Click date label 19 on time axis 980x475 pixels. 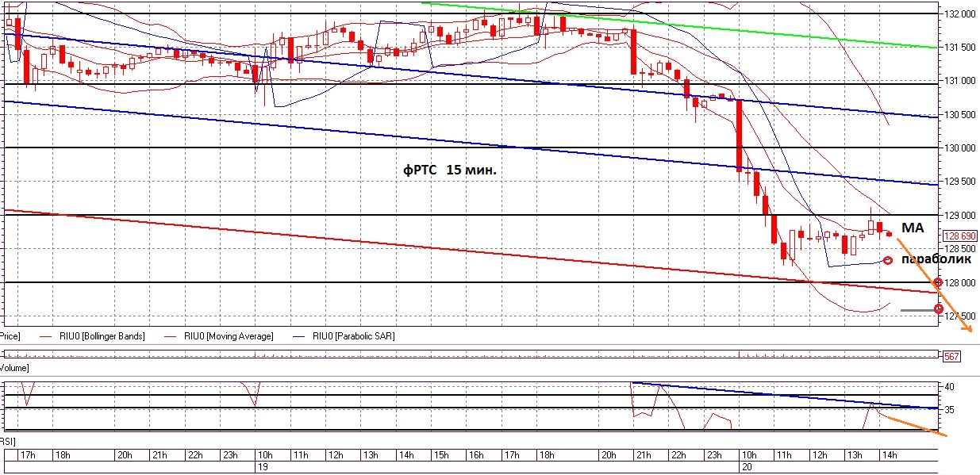point(261,468)
